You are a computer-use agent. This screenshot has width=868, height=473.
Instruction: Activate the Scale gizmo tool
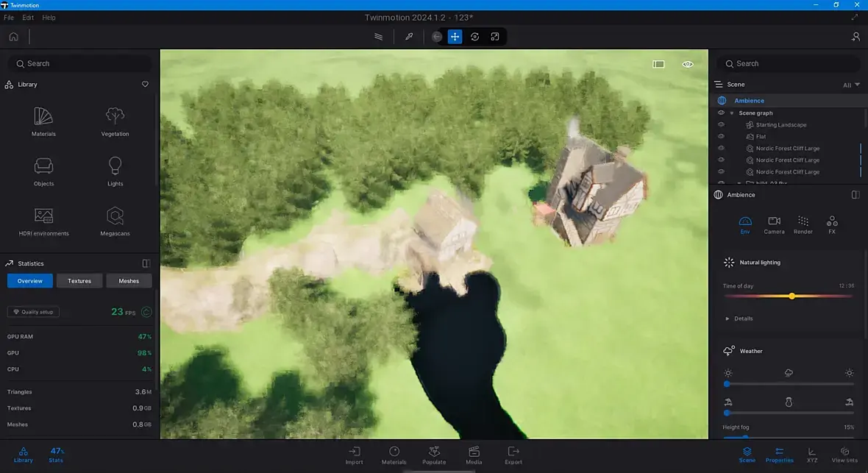tap(495, 37)
